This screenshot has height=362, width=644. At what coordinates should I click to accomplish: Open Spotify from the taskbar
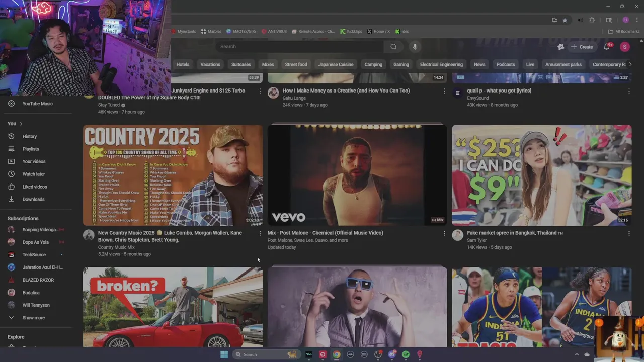tap(406, 354)
